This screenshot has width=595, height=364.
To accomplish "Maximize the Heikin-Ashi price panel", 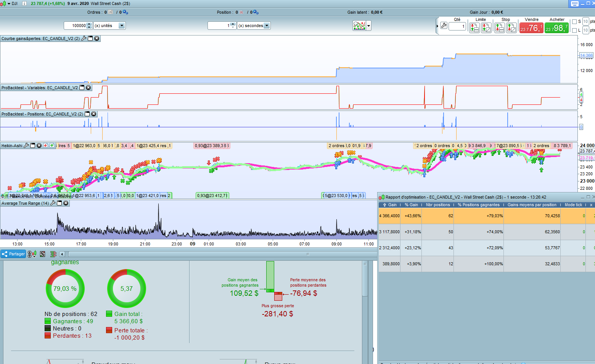I will coord(33,146).
